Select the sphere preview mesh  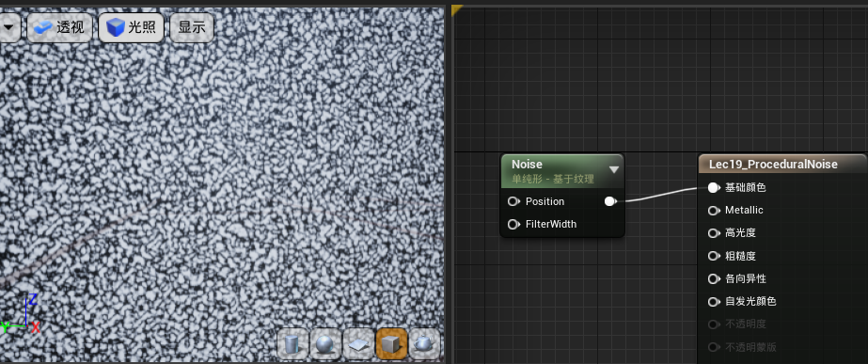325,344
